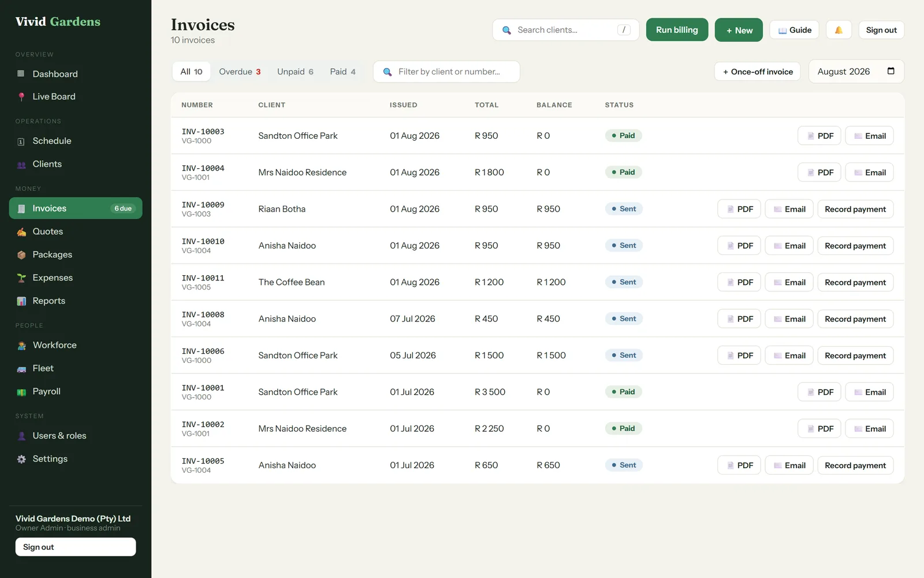
Task: Select Invoices in the sidebar
Action: point(76,208)
